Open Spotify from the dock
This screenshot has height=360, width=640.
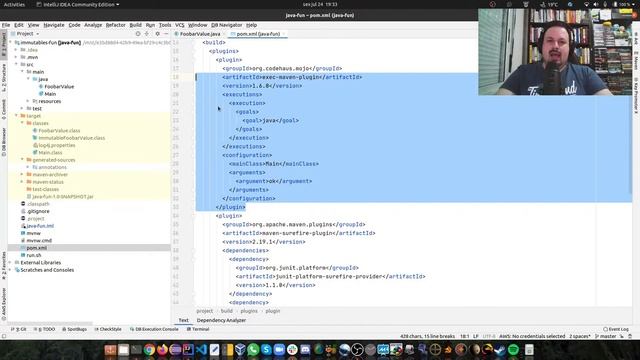pos(513,350)
